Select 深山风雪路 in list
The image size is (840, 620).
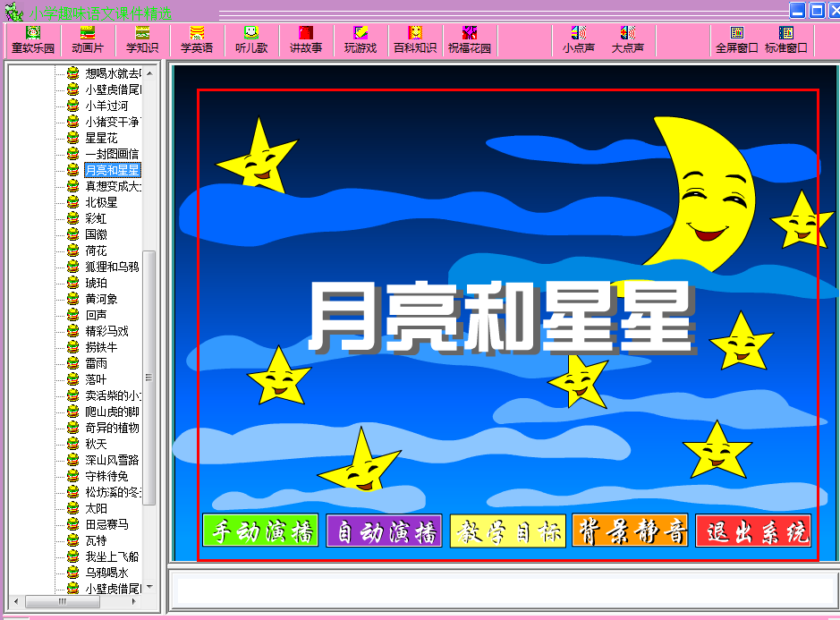click(x=112, y=460)
